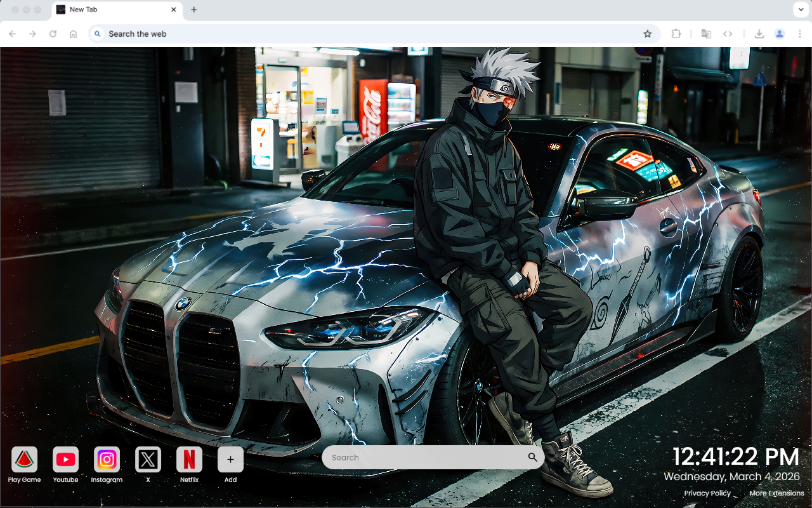The image size is (812, 508).
Task: Open the code brackets extension icon
Action: click(728, 34)
